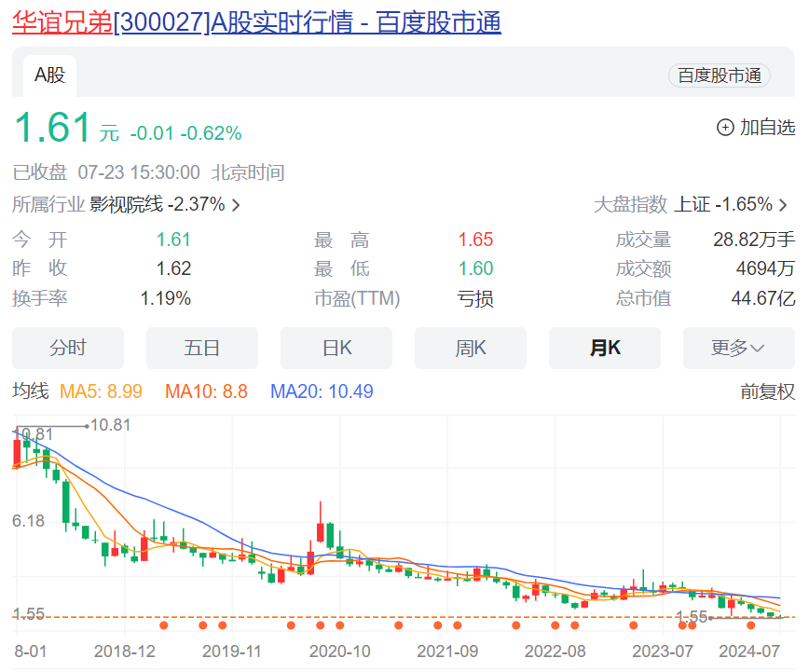The image size is (809, 672).
Task: Click the 前复权 adjustment option
Action: pyautogui.click(x=767, y=392)
